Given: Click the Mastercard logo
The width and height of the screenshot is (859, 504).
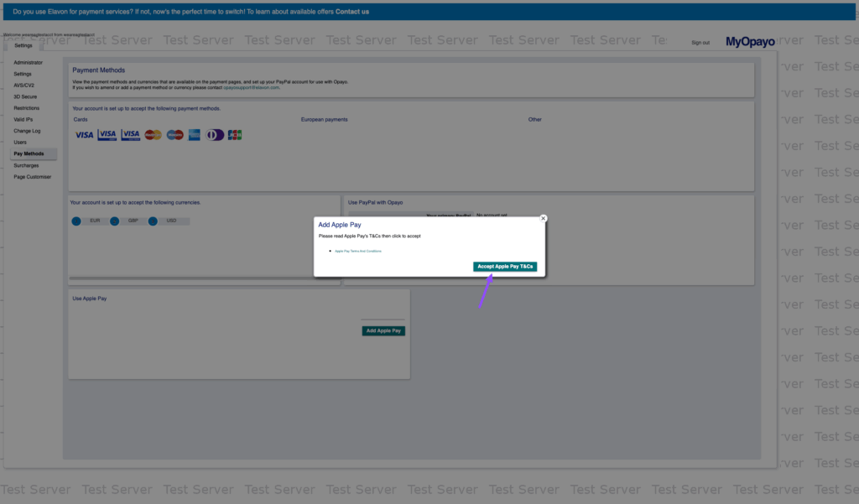Looking at the screenshot, I should click(x=153, y=135).
